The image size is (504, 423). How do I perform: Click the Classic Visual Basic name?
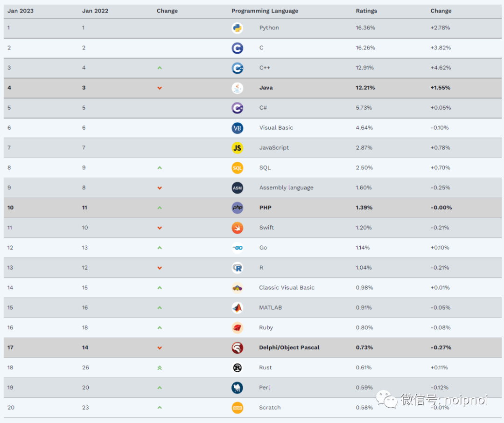tap(287, 288)
